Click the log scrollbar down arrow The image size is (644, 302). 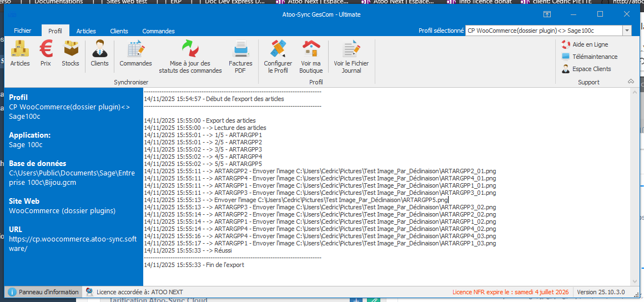(x=635, y=282)
